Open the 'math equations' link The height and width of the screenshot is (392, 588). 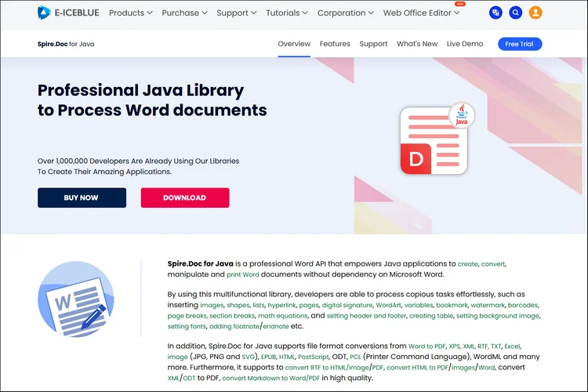click(283, 316)
